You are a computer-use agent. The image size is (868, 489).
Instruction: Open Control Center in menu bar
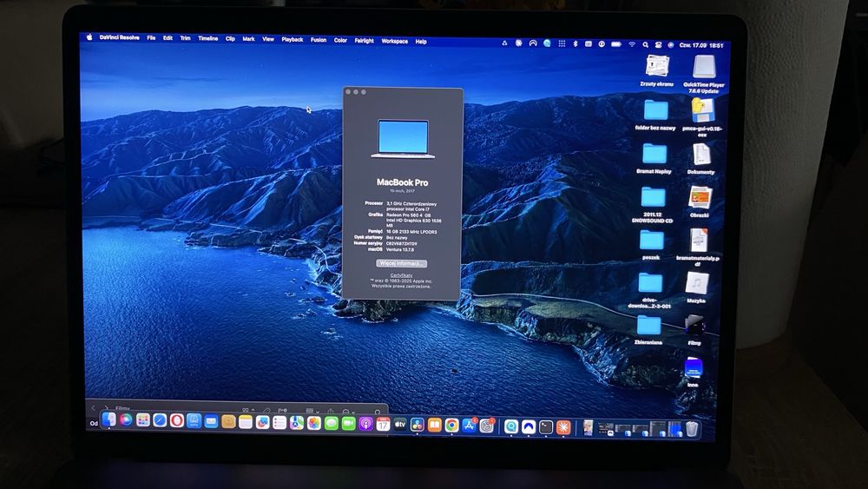point(658,45)
